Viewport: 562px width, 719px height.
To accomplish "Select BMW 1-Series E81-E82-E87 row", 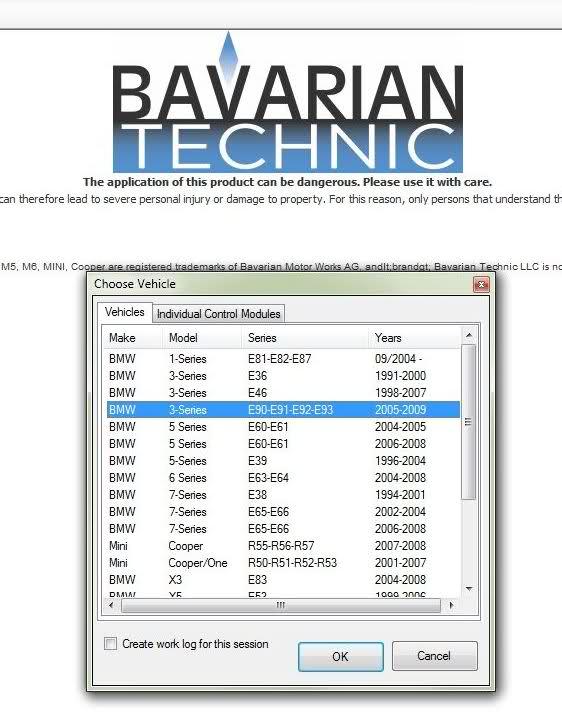I will (x=283, y=359).
